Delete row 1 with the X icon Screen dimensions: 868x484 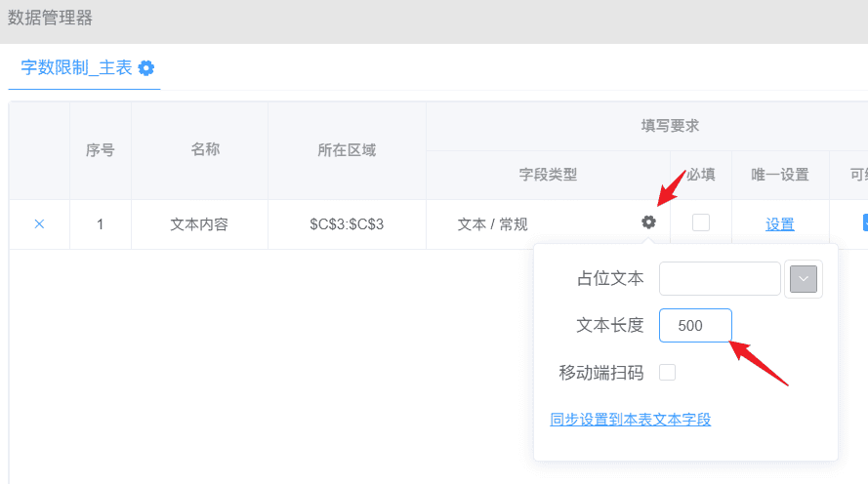[x=39, y=224]
